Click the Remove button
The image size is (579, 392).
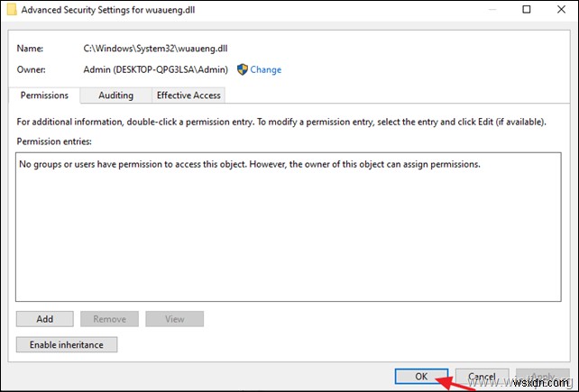tap(110, 319)
